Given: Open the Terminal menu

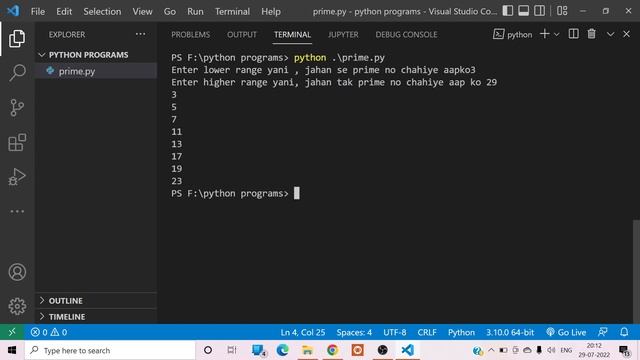Looking at the screenshot, I should [232, 11].
